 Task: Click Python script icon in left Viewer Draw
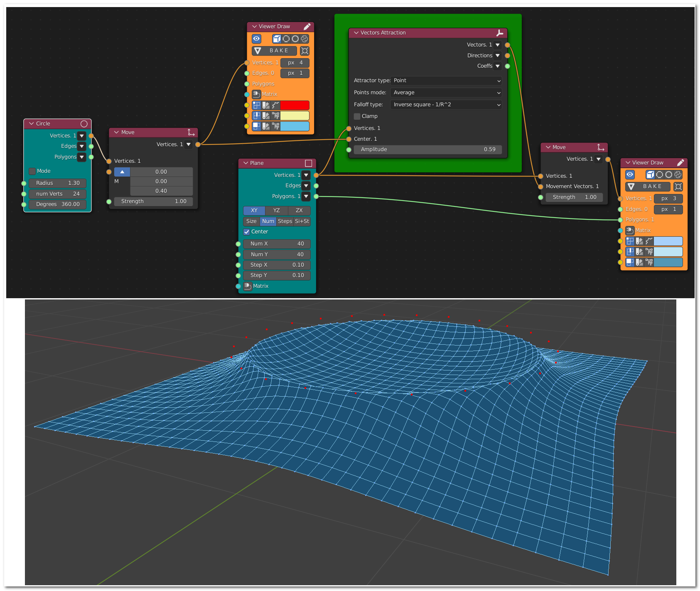[x=305, y=39]
